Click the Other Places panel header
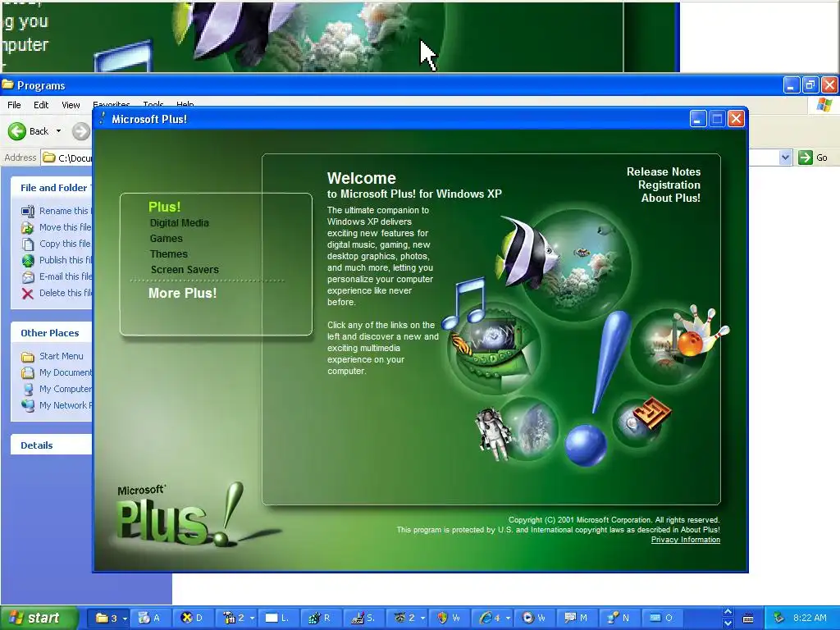The height and width of the screenshot is (630, 840). tap(52, 333)
